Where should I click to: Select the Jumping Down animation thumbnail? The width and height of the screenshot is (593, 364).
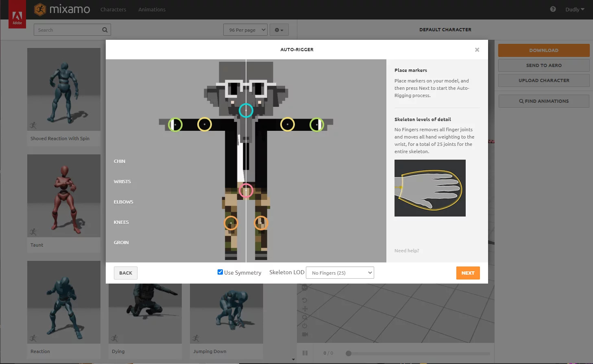[227, 314]
